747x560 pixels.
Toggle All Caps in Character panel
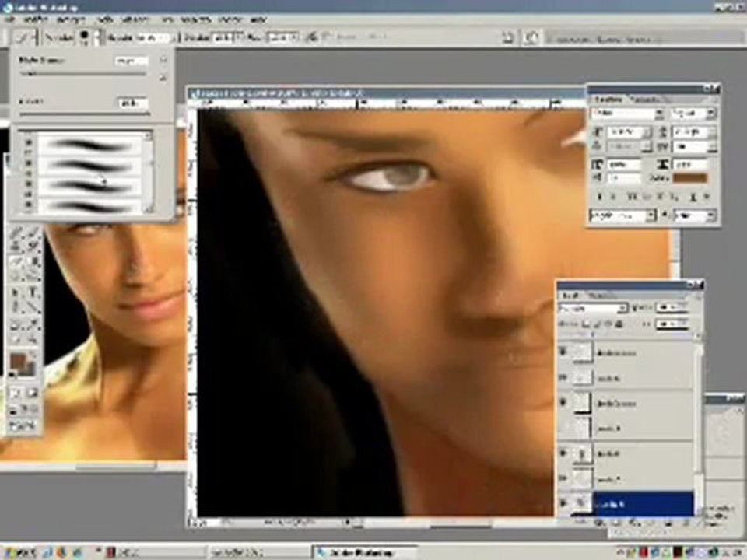pos(632,197)
